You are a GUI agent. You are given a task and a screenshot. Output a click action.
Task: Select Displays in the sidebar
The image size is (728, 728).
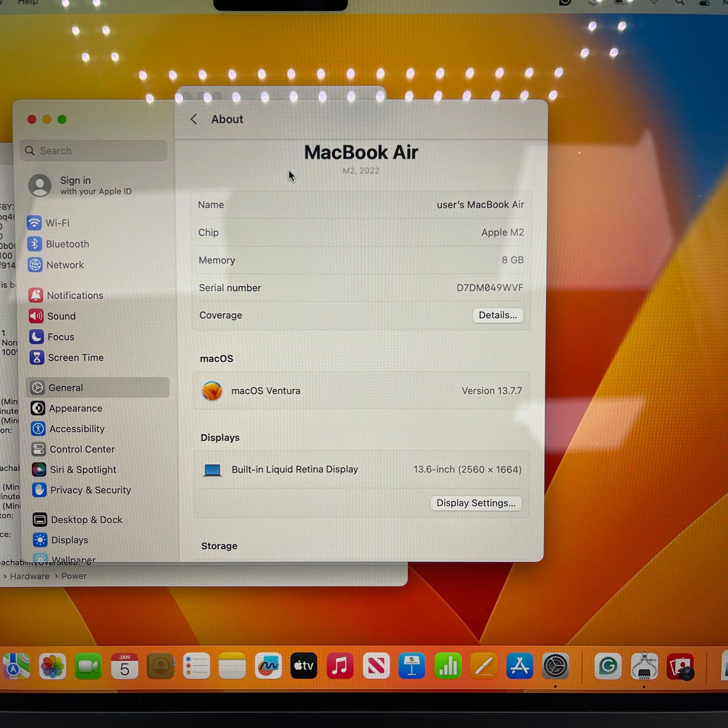70,540
